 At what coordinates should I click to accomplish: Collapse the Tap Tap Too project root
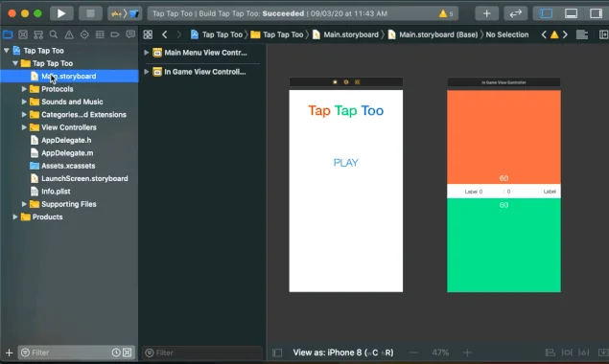point(7,51)
